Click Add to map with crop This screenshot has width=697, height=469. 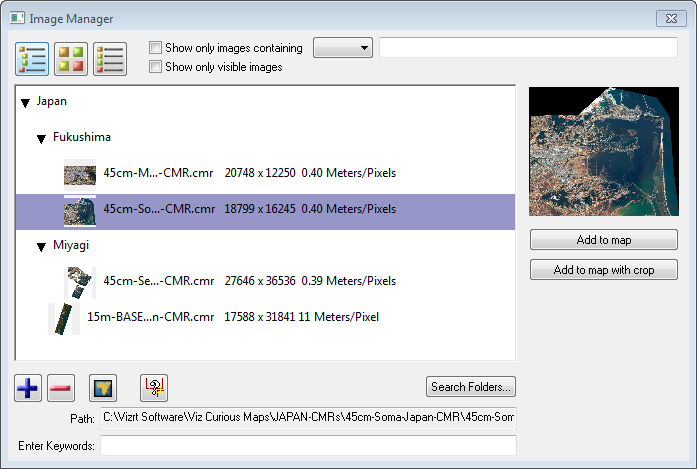point(603,270)
